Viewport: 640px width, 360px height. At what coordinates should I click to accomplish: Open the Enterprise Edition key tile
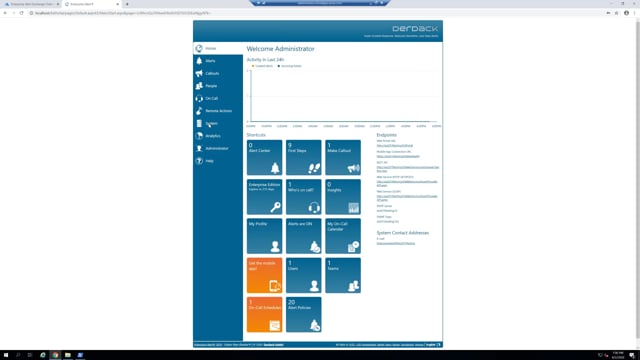click(x=264, y=197)
